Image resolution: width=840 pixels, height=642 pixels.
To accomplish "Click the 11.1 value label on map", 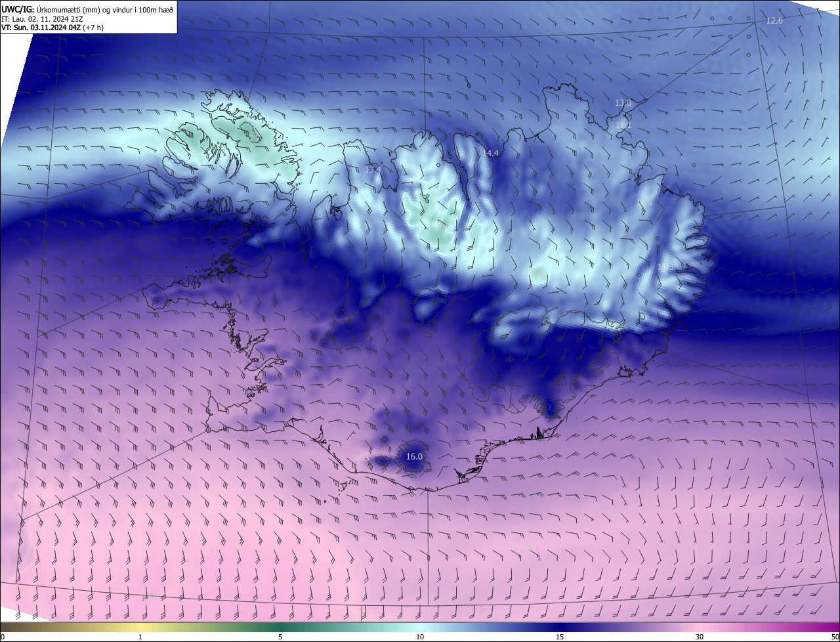I will click(x=623, y=125).
